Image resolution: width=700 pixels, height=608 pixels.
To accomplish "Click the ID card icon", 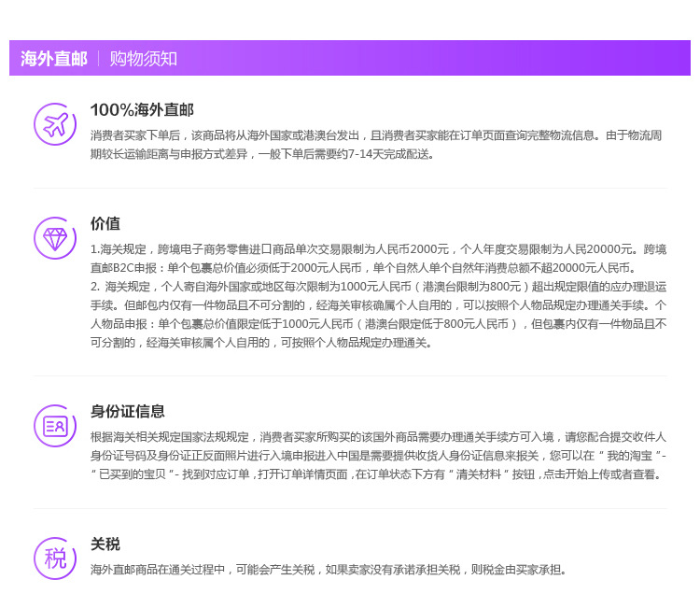I will (x=55, y=426).
